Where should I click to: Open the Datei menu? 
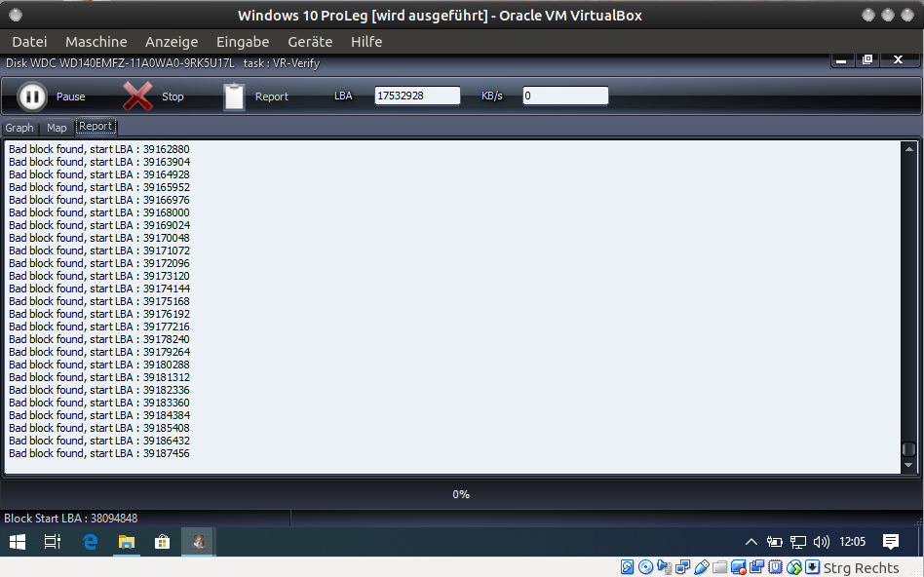tap(29, 42)
